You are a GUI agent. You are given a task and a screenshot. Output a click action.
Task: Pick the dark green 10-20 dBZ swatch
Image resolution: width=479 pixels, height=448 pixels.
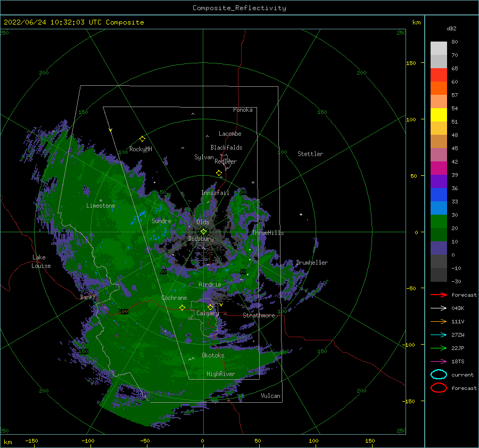pos(439,234)
